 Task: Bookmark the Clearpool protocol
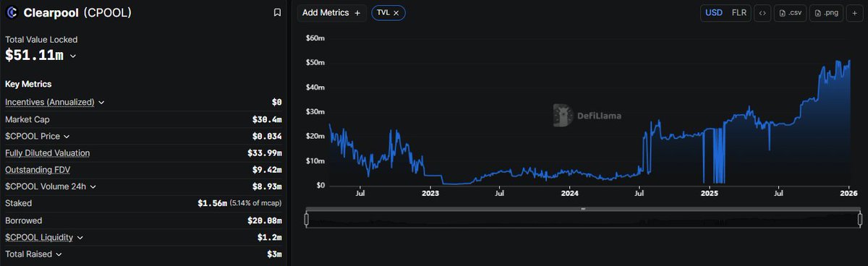(x=277, y=12)
